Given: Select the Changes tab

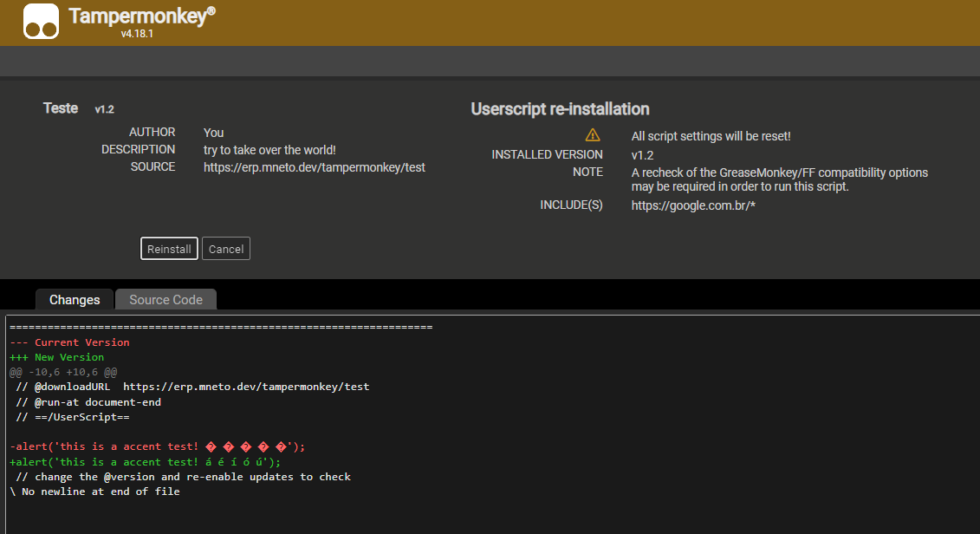Looking at the screenshot, I should point(74,299).
